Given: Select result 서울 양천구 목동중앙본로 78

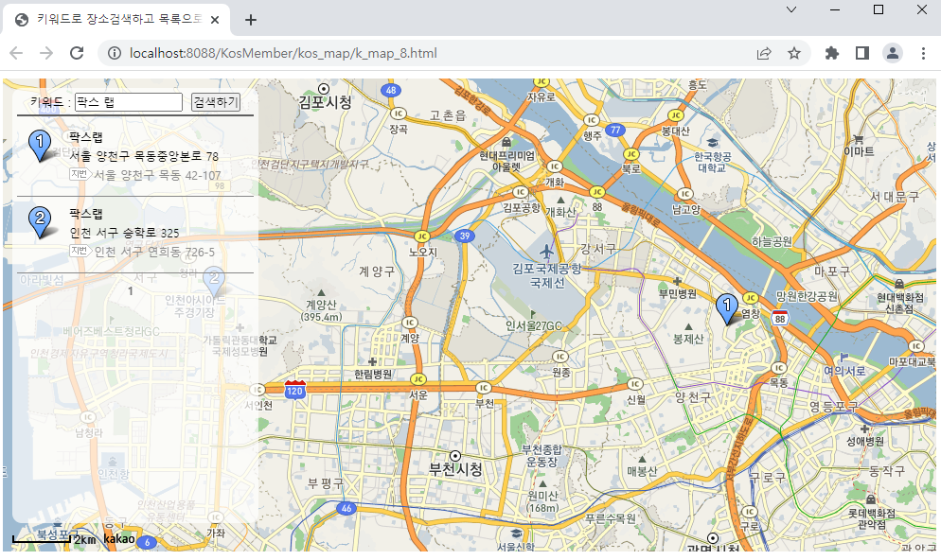Looking at the screenshot, I should tap(144, 156).
